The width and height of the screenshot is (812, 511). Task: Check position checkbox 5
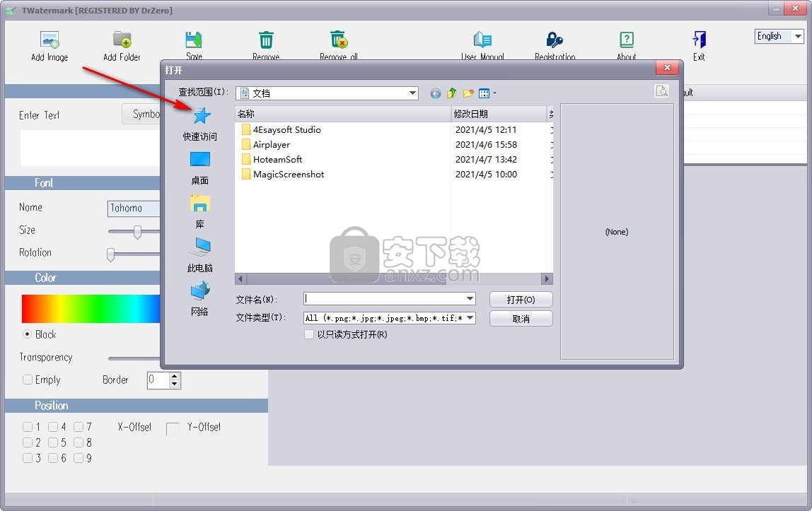53,442
